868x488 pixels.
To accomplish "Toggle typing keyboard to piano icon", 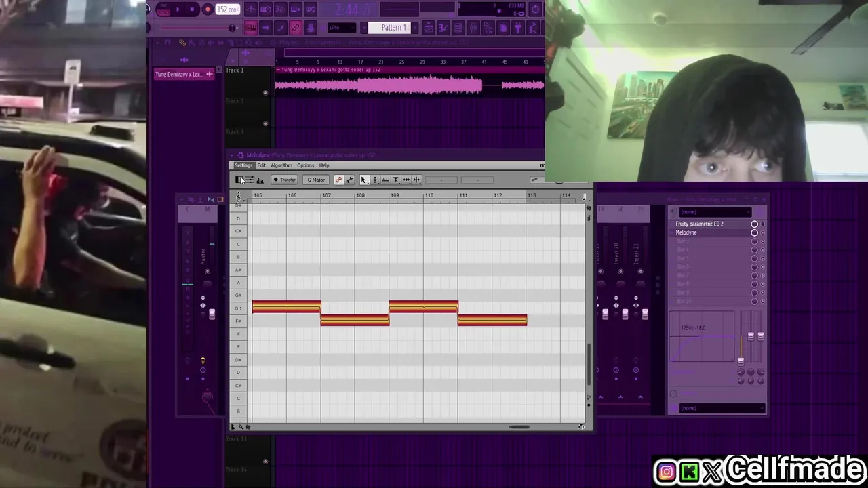I will [251, 28].
